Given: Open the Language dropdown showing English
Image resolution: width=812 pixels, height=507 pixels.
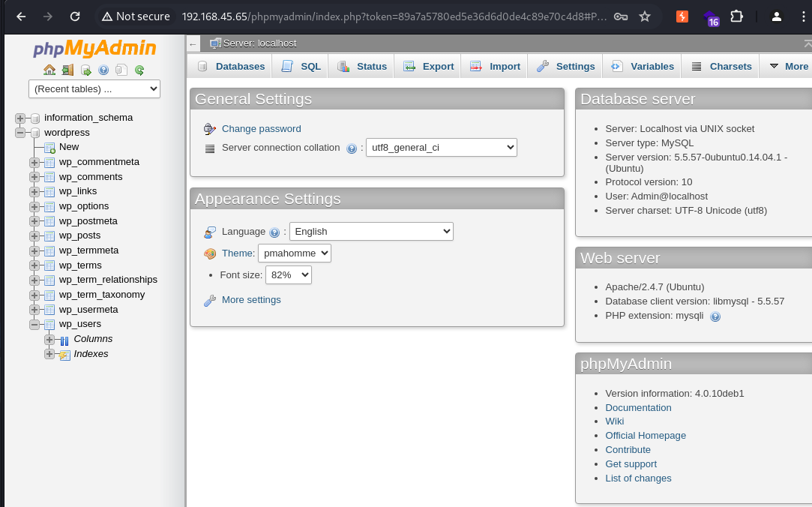Looking at the screenshot, I should point(371,232).
